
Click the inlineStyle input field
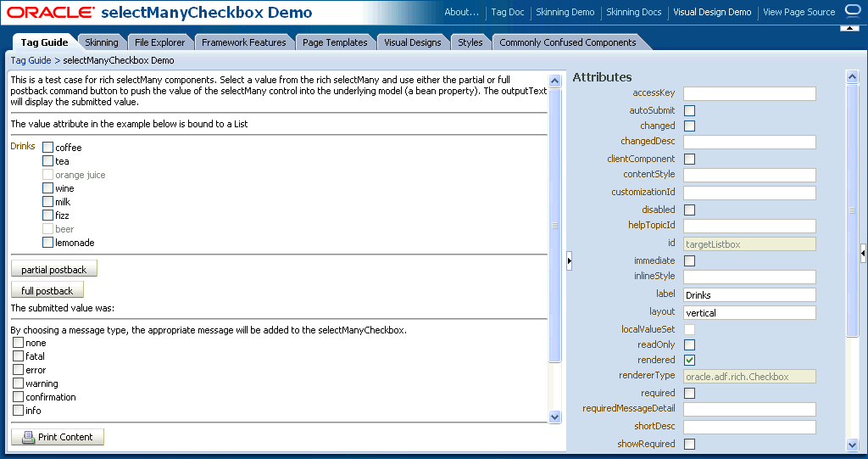pos(749,277)
